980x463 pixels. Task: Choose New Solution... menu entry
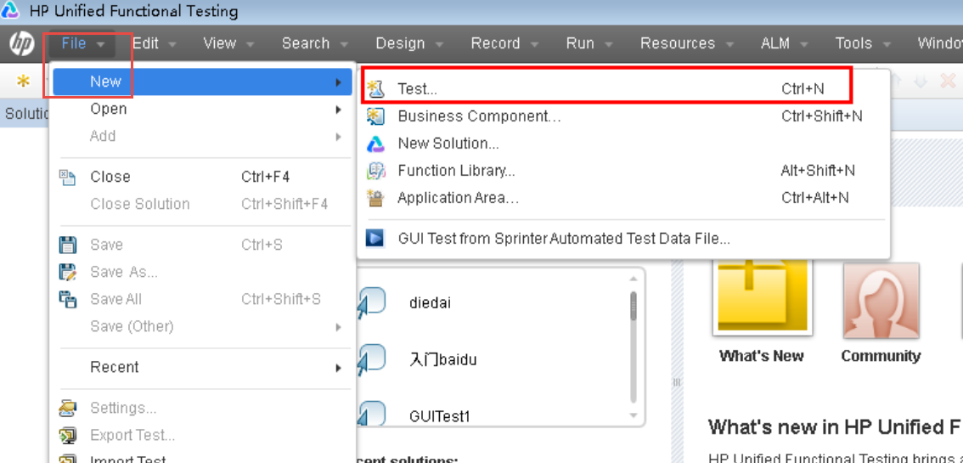(623, 144)
